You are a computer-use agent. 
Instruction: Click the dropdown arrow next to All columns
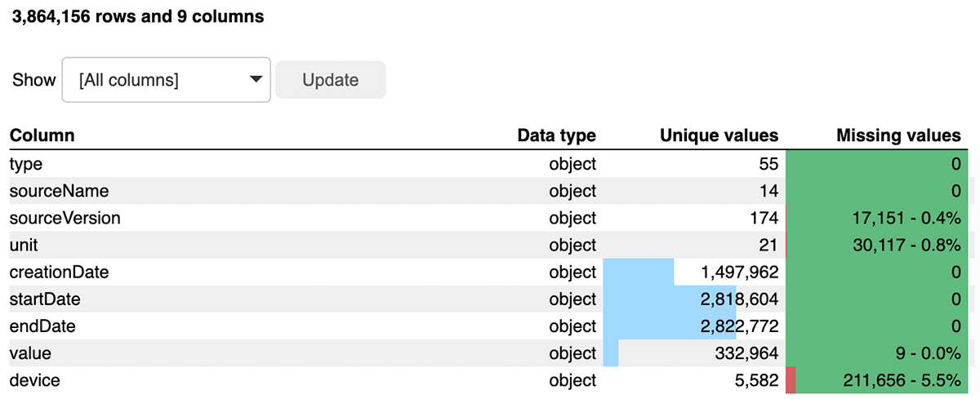256,80
